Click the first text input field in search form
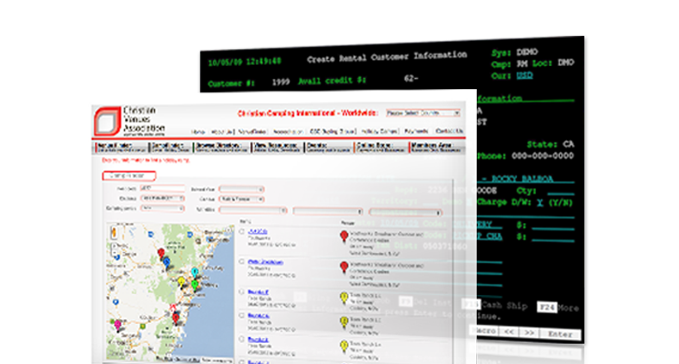Viewport: 679px width, 364px height. click(162, 189)
